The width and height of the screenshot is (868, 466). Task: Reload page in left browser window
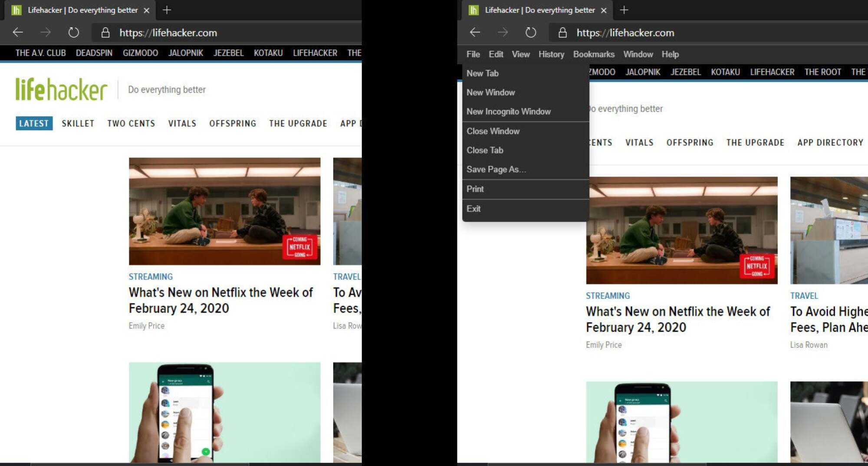coord(74,32)
